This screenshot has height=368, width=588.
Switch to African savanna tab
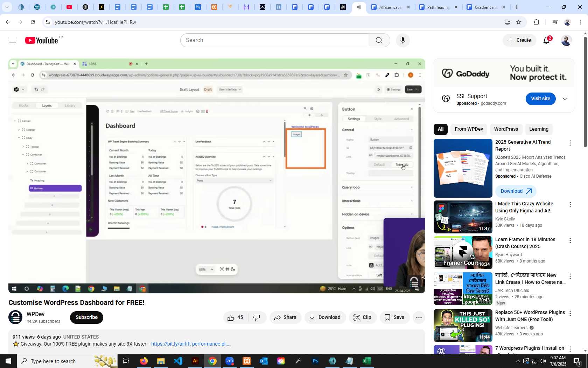[x=390, y=7]
